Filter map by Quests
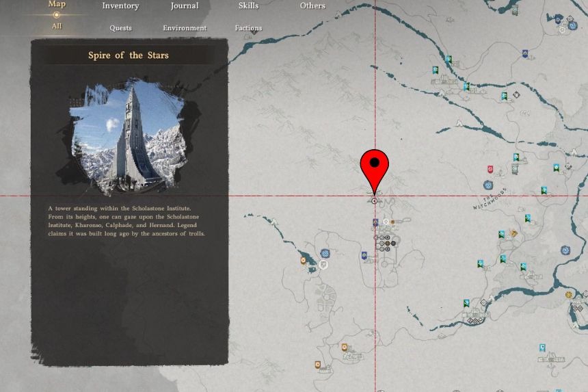The image size is (588, 392). coord(120,28)
